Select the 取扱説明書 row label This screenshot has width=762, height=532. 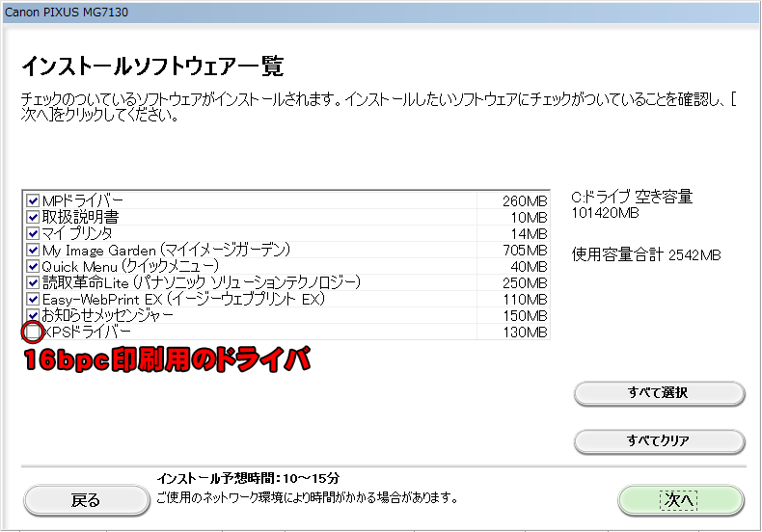pyautogui.click(x=80, y=217)
